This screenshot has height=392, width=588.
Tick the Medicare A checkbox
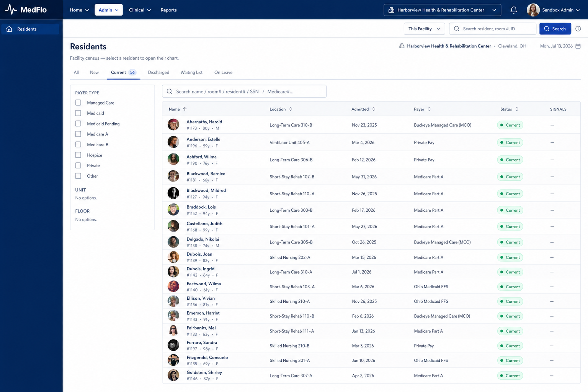pos(78,134)
